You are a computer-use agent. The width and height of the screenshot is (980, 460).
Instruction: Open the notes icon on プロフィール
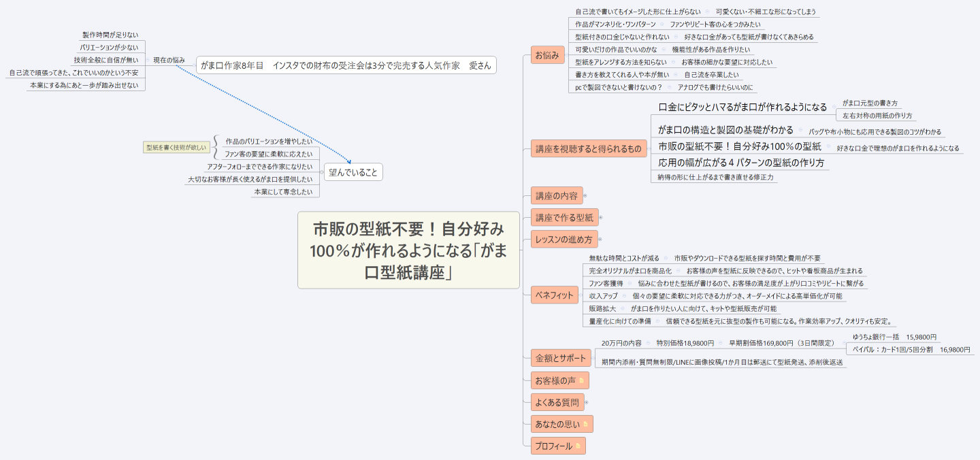(578, 446)
